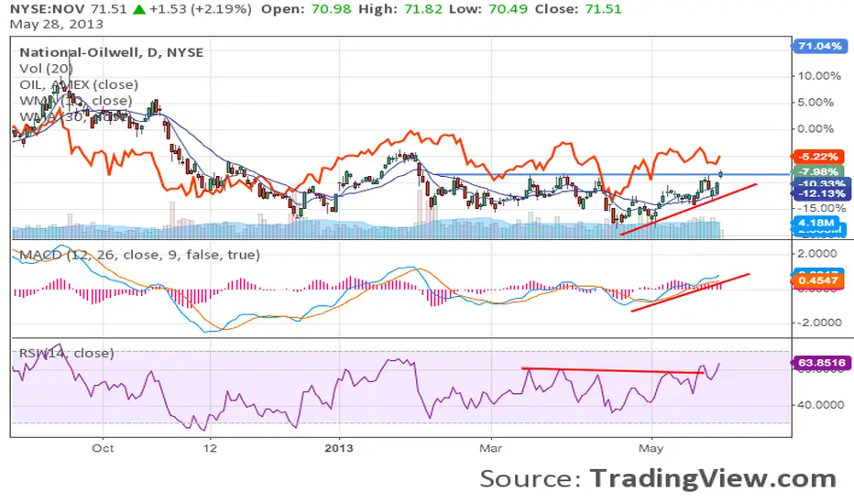The image size is (854, 504).
Task: Select the National-Oilwell, D, NYSE chart title
Action: [x=112, y=52]
